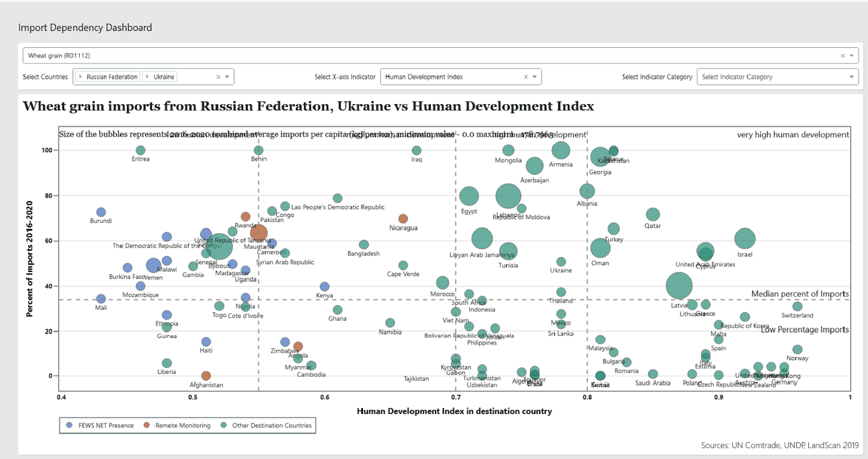This screenshot has width=868, height=459.
Task: Expand the X-axis Indicator dropdown arrow
Action: (535, 77)
